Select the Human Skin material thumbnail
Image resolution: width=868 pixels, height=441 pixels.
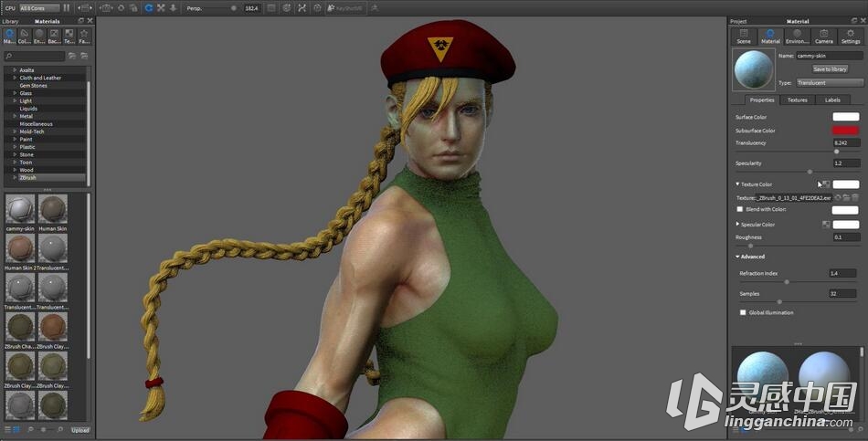coord(53,208)
